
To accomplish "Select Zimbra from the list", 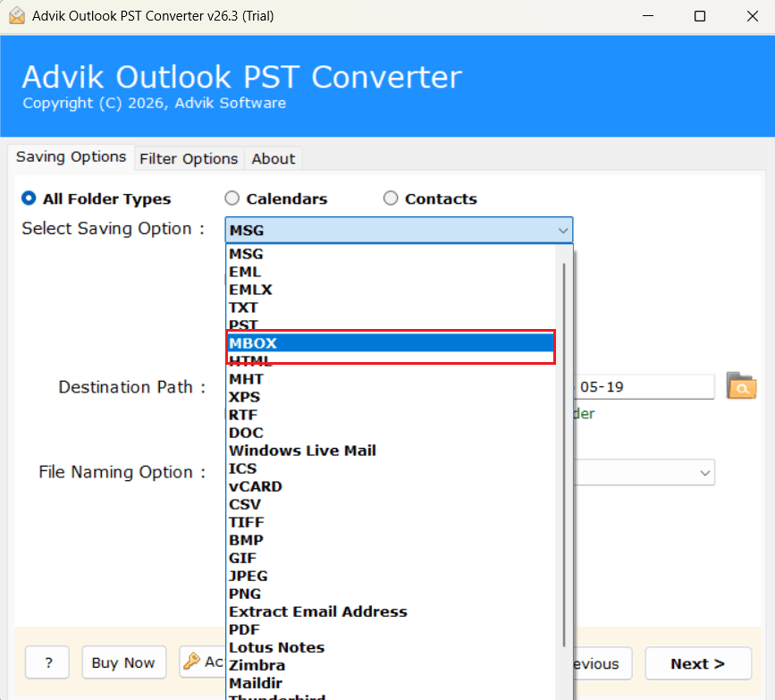I will click(x=391, y=665).
